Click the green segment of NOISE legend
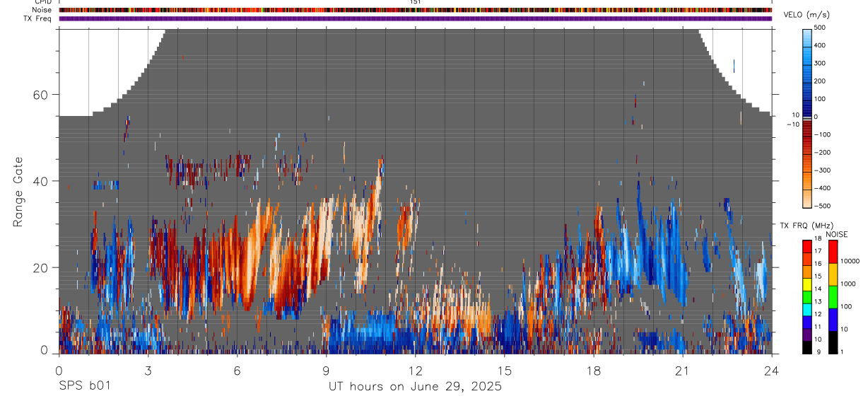 tap(833, 297)
